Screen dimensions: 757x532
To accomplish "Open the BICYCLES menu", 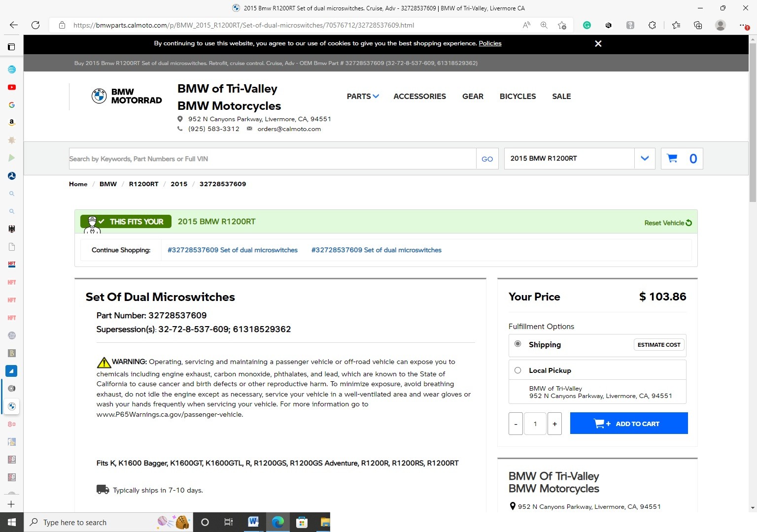I will tap(517, 96).
